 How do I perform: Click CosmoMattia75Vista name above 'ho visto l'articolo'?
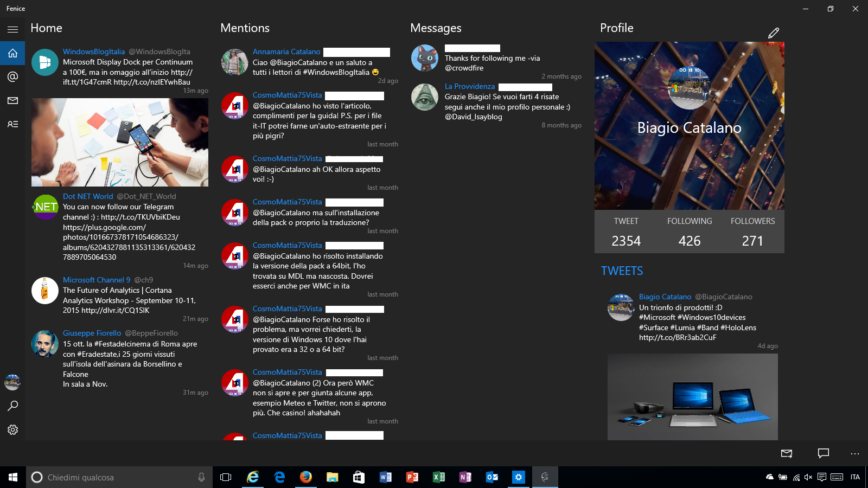coord(287,95)
